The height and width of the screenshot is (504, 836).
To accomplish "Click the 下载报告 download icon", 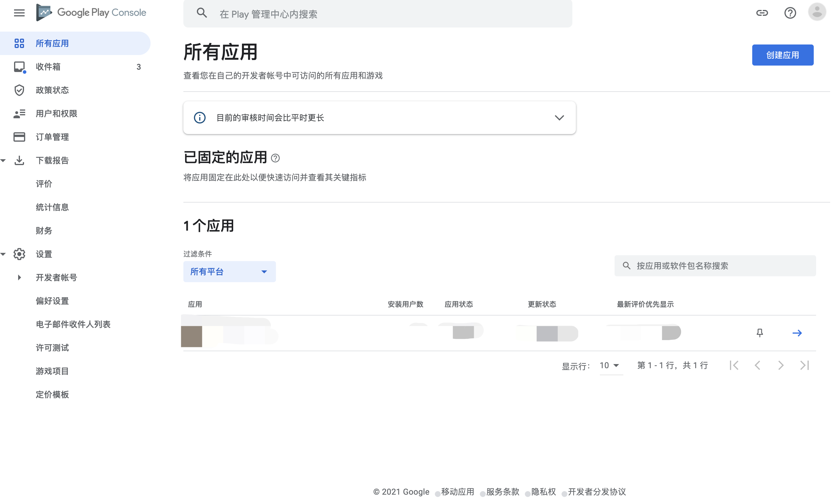I will 19,161.
